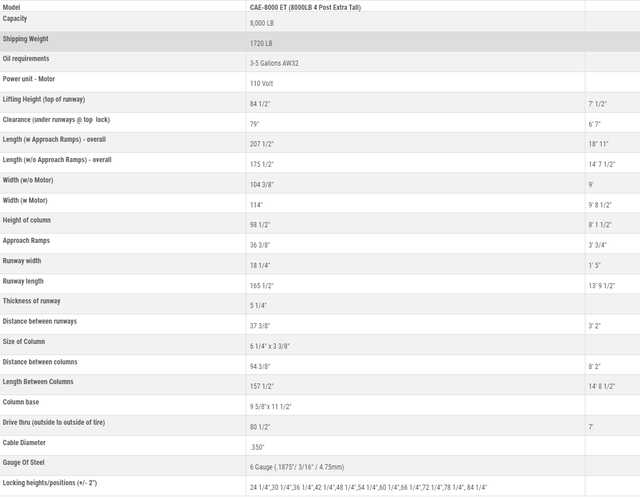Select the 84 1/2" lifting height value
Screen dimensions: 640x498
262,103
